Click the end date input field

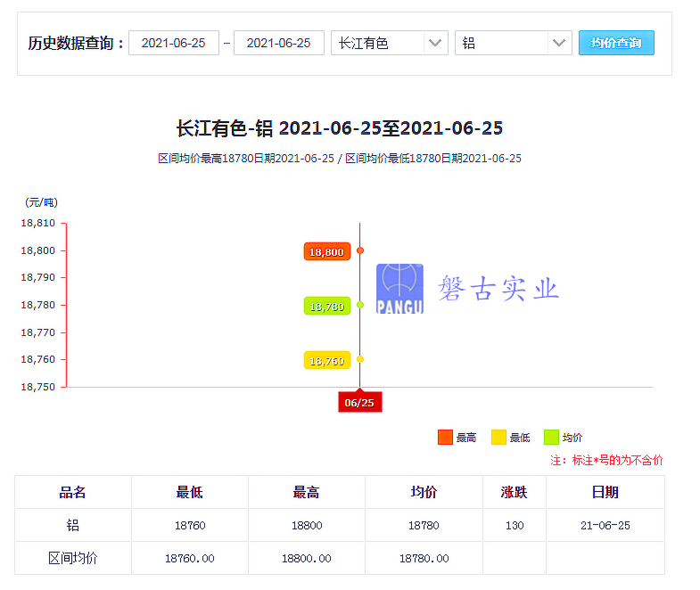(278, 43)
